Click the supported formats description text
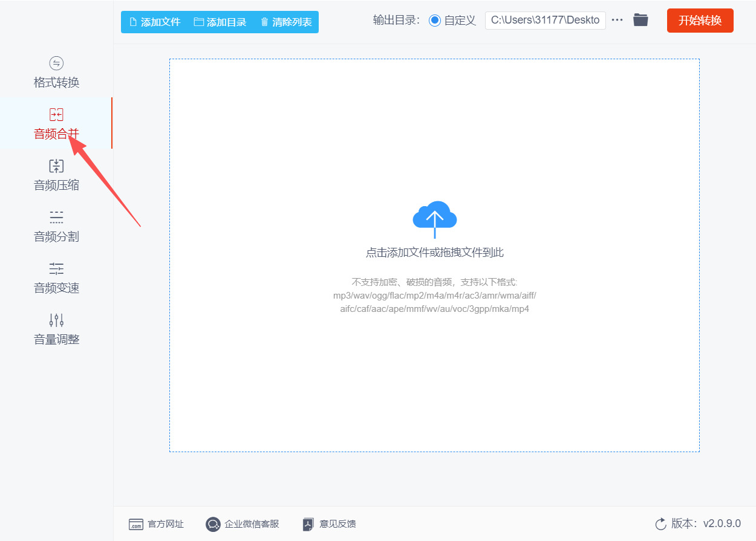756x541 pixels. [x=434, y=296]
